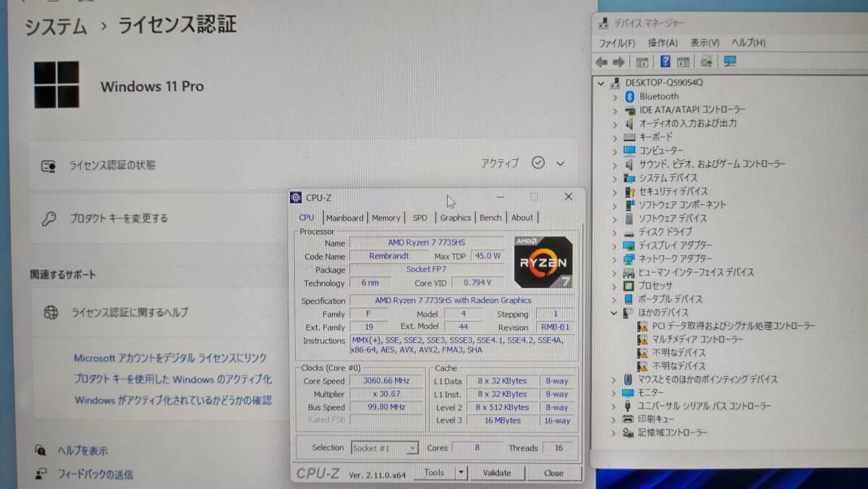Image resolution: width=868 pixels, height=489 pixels.
Task: Click the USB icon beside ユニバーサル シリアル バス コントローラー
Action: click(629, 406)
